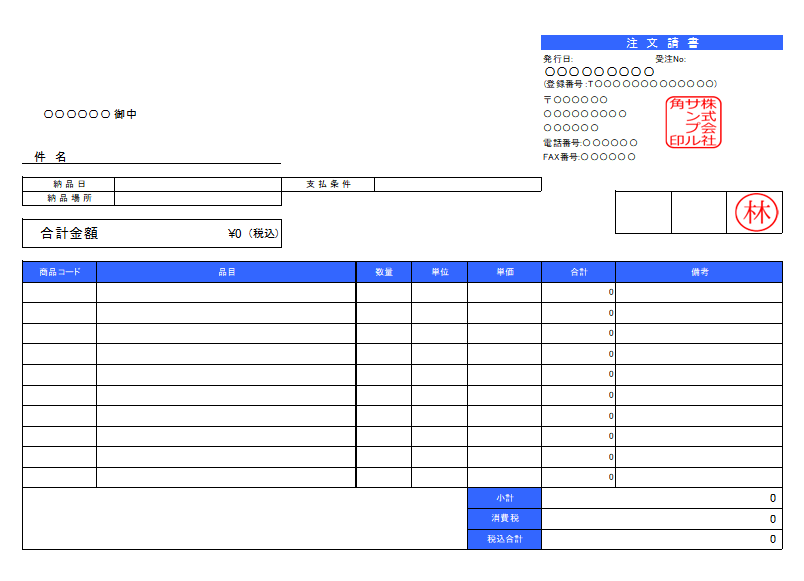Click the empty field beside 納品日
Viewport: 804px width, 581px height.
coord(197,184)
